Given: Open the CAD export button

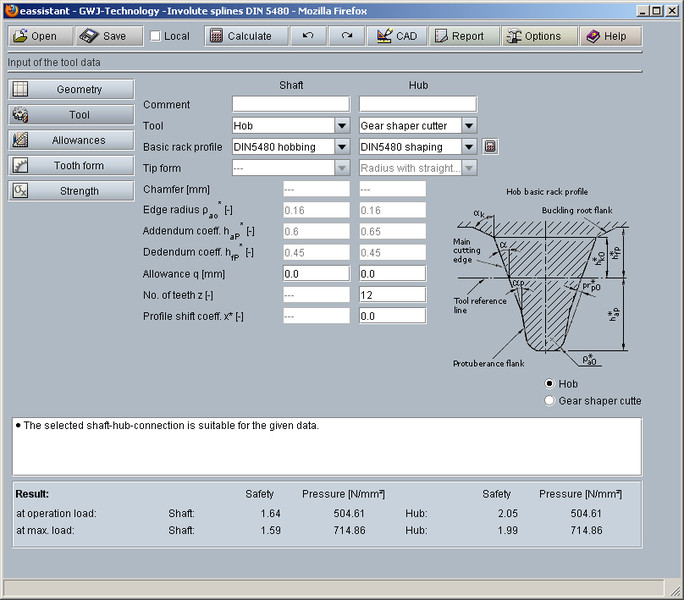Looking at the screenshot, I should (396, 36).
